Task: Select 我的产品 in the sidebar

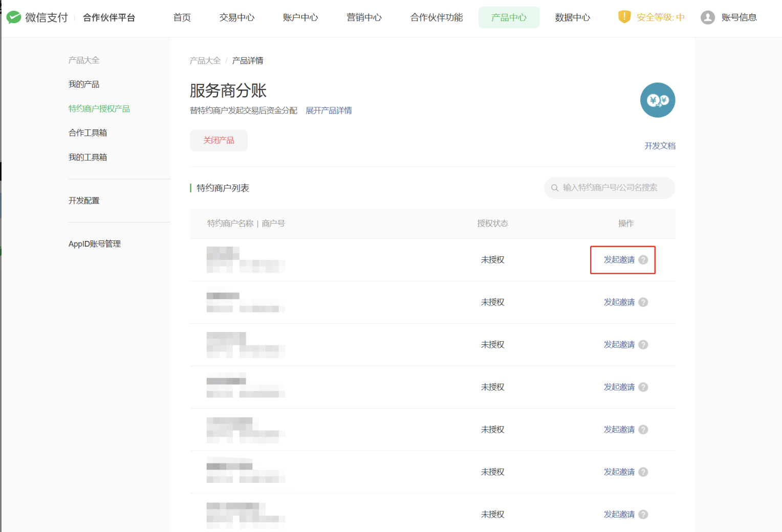Action: (x=84, y=84)
